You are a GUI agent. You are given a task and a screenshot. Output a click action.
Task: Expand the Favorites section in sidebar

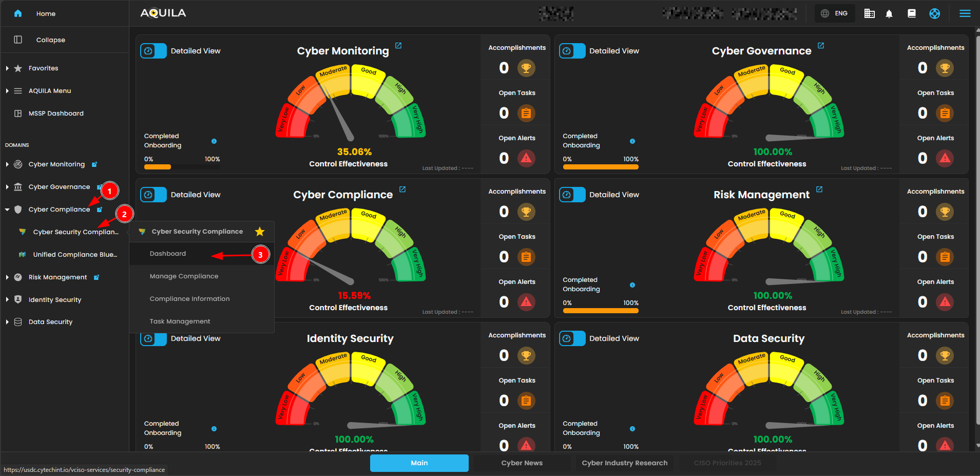7,68
